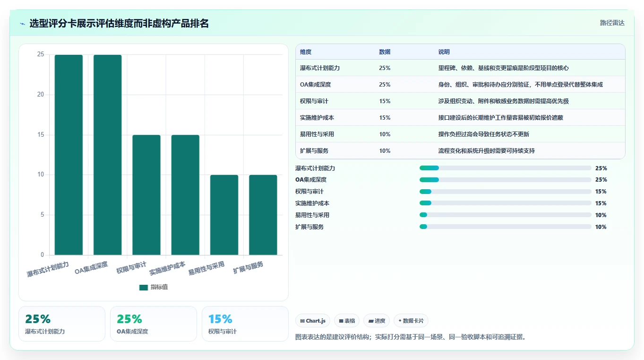Click the 易用性与采用 bar in the chart

pyautogui.click(x=224, y=215)
